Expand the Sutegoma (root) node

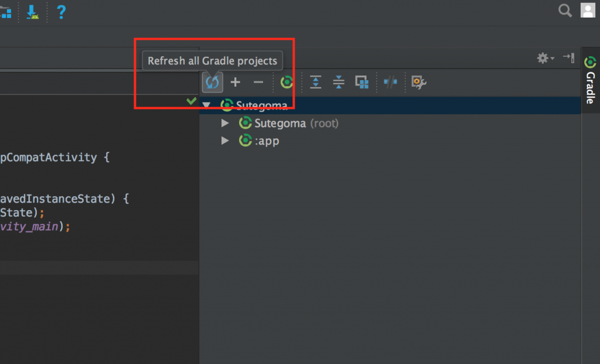coord(225,123)
